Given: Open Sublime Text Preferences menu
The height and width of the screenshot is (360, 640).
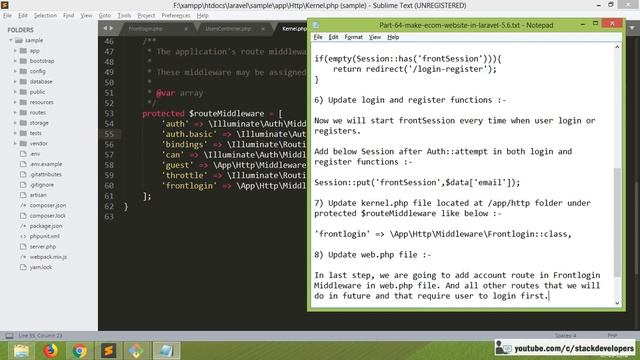Looking at the screenshot, I should pyautogui.click(x=176, y=16).
